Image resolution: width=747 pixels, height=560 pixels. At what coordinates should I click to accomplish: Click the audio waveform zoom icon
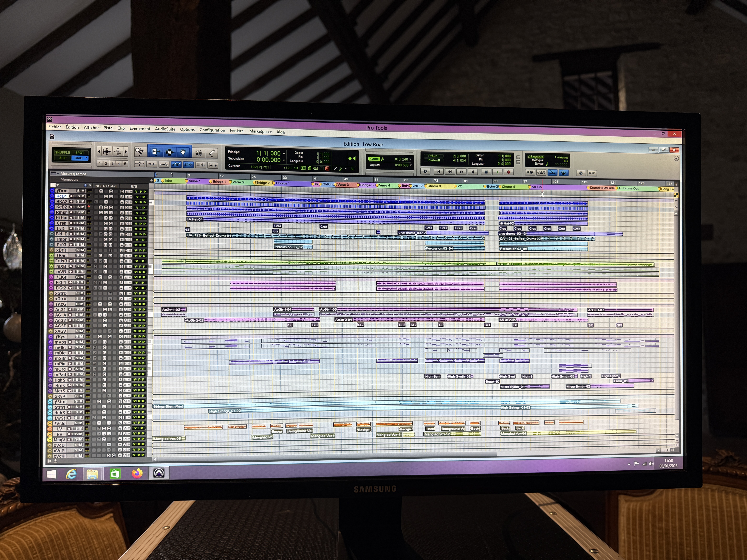coord(107,152)
